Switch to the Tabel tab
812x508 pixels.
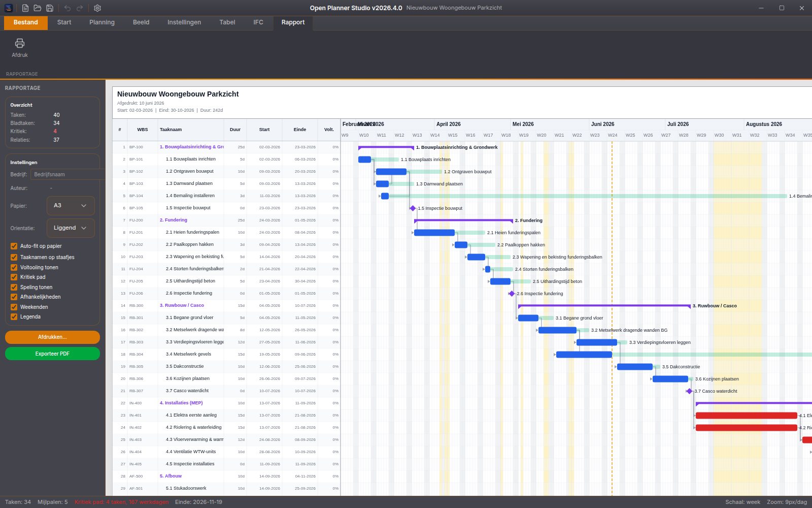pos(227,22)
